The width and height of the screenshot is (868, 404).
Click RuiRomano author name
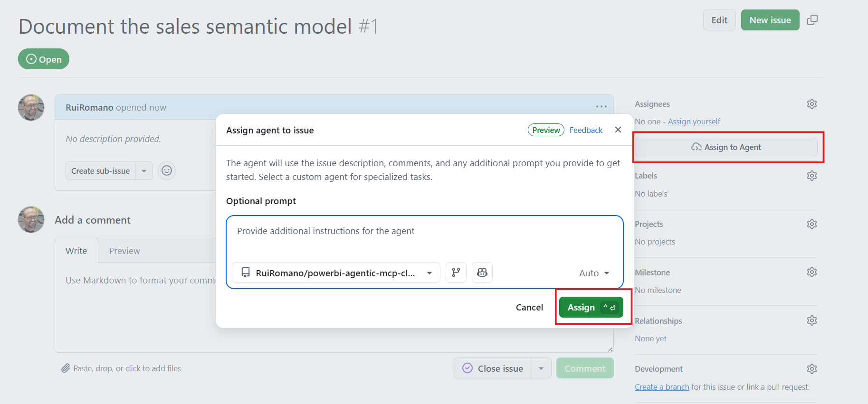89,107
